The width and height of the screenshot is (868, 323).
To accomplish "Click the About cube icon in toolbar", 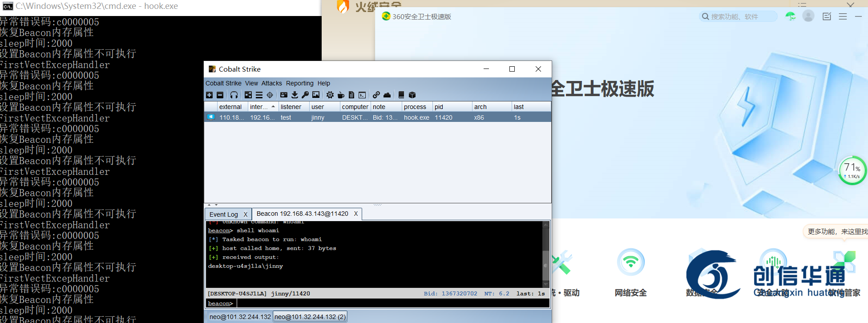I will point(412,95).
